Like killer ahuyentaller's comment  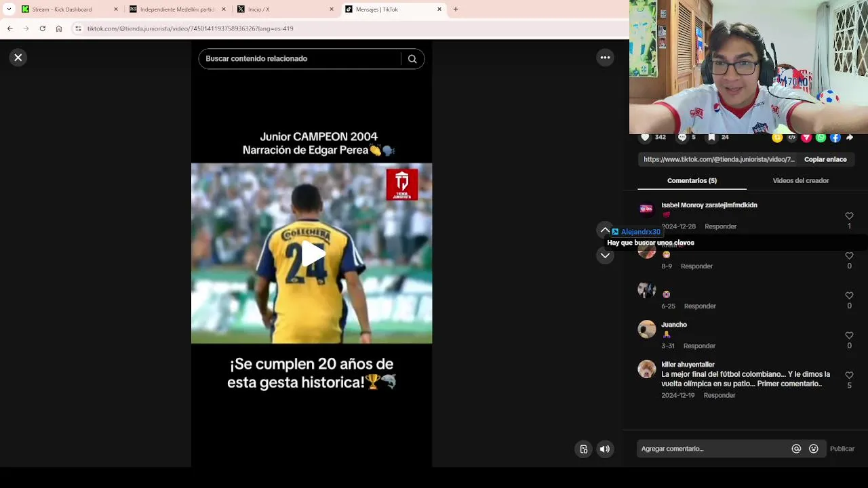(849, 375)
